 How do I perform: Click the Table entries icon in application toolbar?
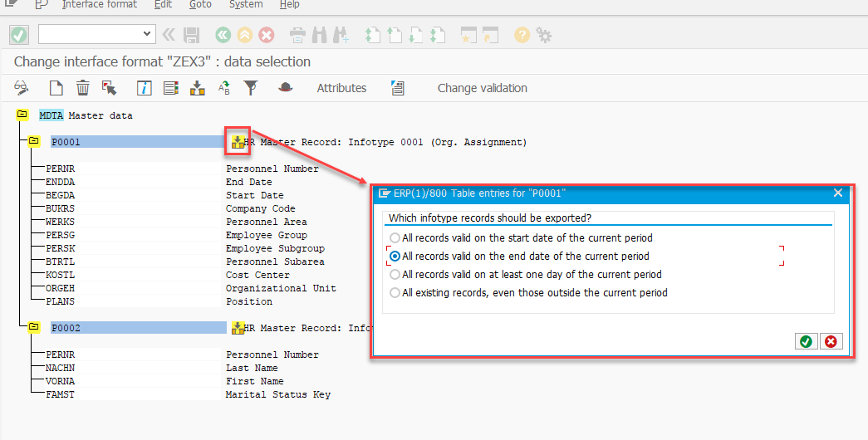(198, 87)
